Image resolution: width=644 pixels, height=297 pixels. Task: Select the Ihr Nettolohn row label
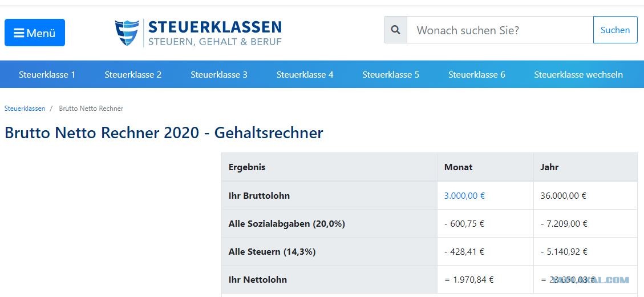[258, 280]
